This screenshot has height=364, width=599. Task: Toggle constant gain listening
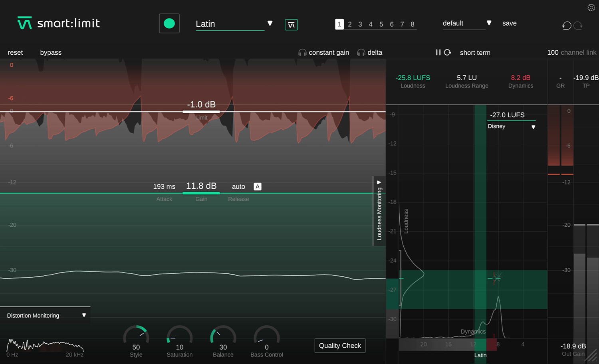(x=329, y=53)
